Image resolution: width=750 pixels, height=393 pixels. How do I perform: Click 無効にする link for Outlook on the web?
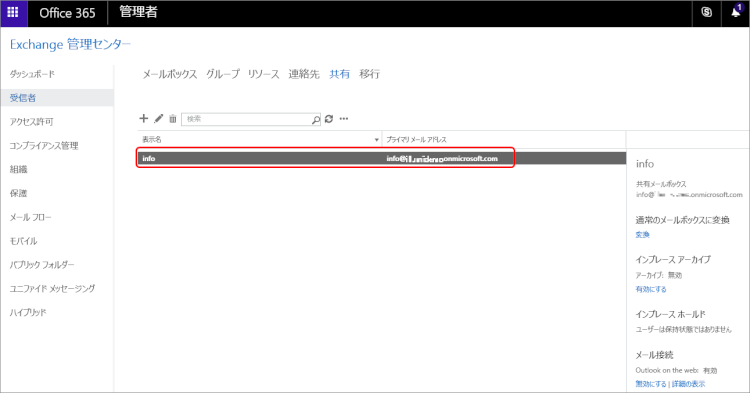651,384
